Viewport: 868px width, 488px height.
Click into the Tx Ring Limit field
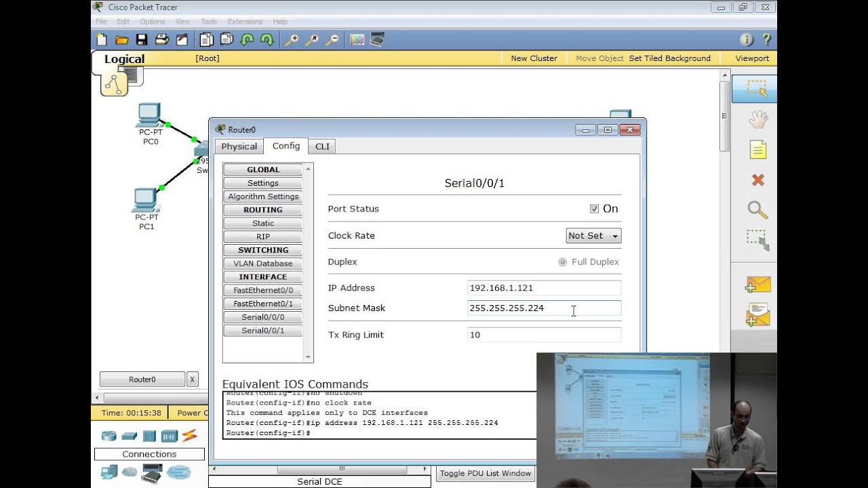click(x=545, y=335)
